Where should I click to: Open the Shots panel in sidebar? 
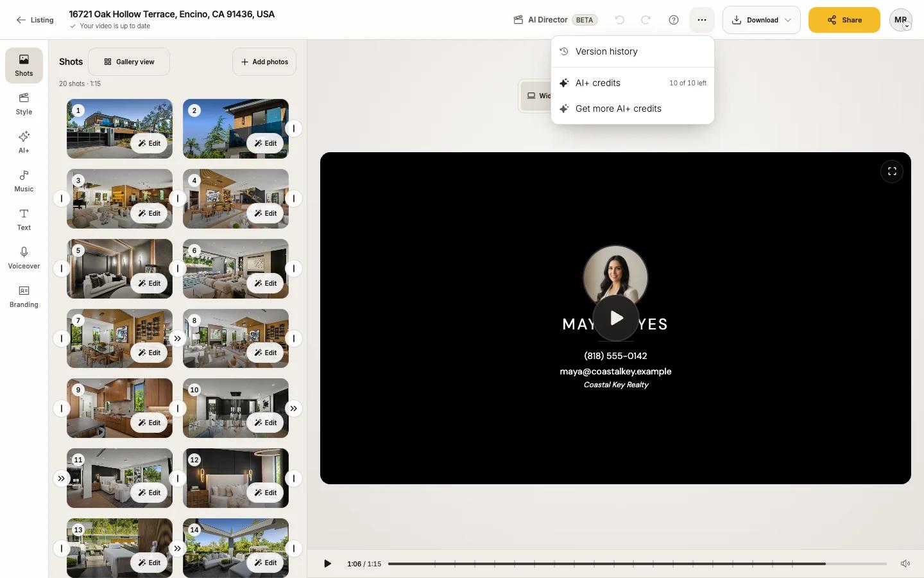click(x=24, y=65)
